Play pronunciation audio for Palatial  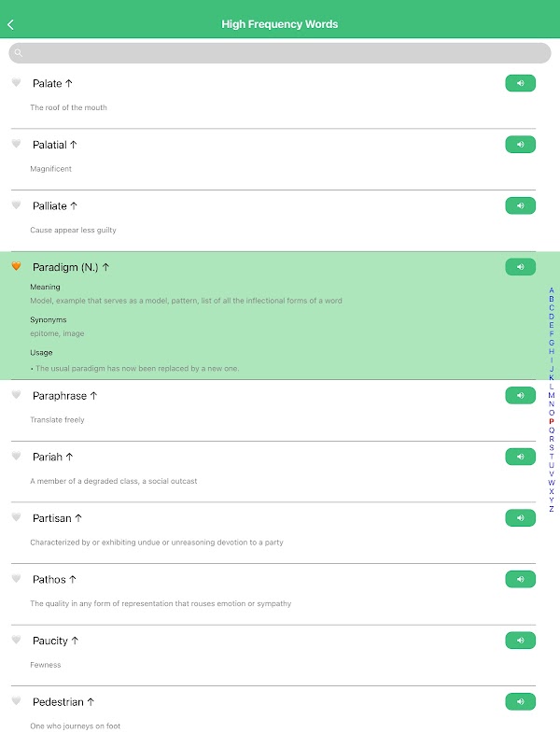point(520,145)
